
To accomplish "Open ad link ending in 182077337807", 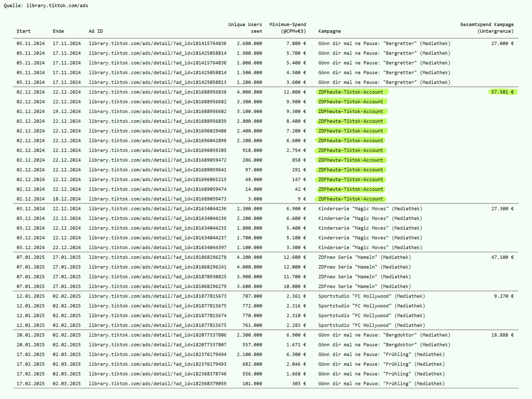I will [x=157, y=345].
